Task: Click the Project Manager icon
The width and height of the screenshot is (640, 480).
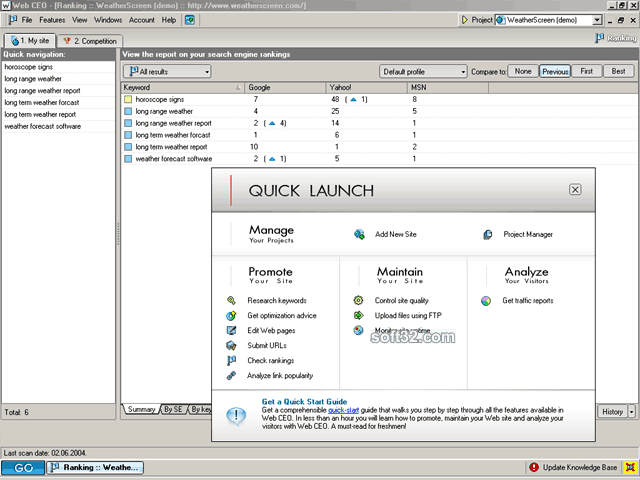Action: pyautogui.click(x=487, y=235)
